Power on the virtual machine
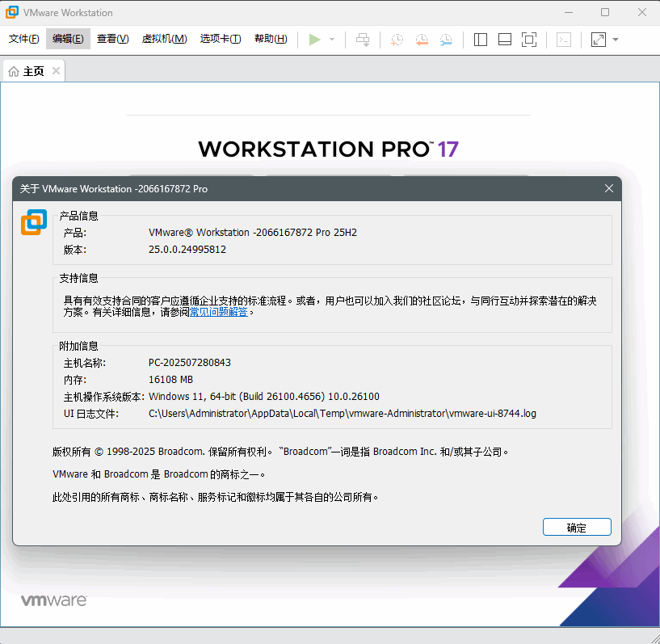 (x=316, y=39)
